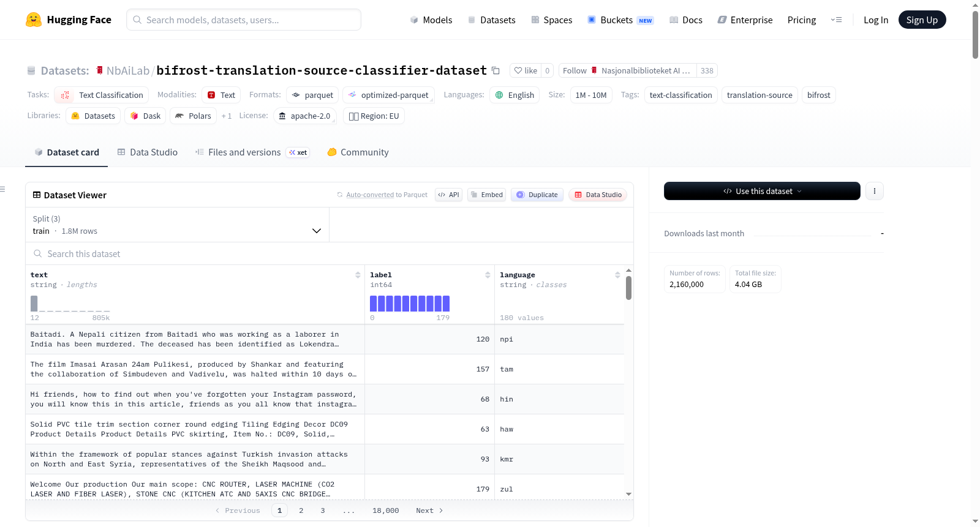Image resolution: width=980 pixels, height=527 pixels.
Task: Open the API button in Dataset Viewer
Action: click(448, 195)
